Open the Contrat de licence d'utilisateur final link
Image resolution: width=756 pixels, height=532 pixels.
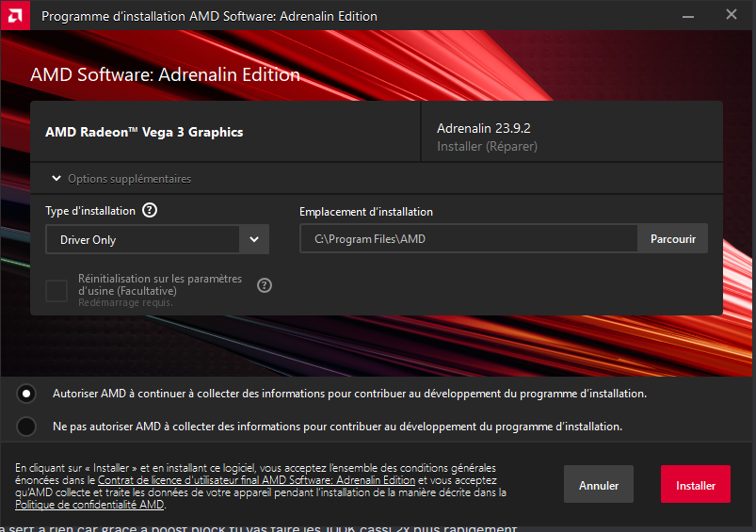click(256, 480)
